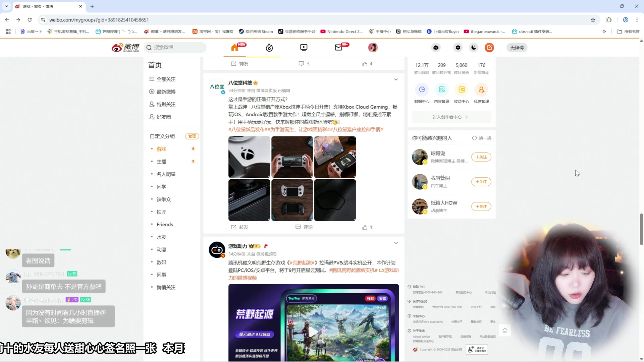This screenshot has height=362, width=644.
Task: Click the back-to-top arrow button
Action: coord(505,331)
